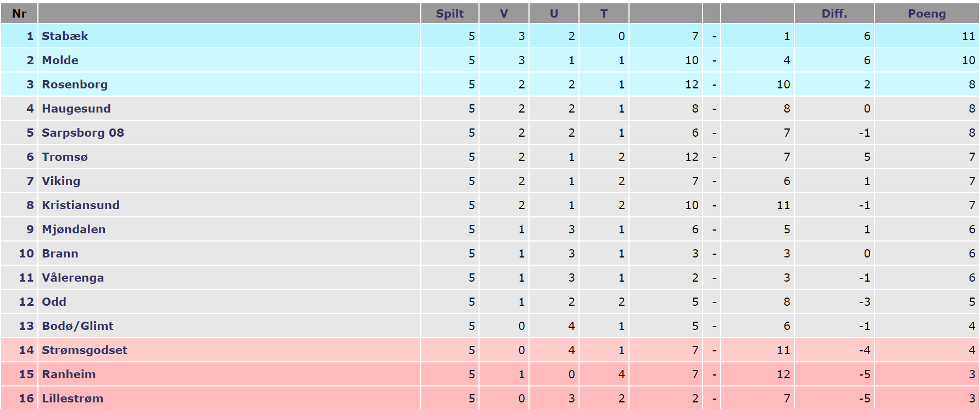Select Ranheim in the standings

coord(69,374)
